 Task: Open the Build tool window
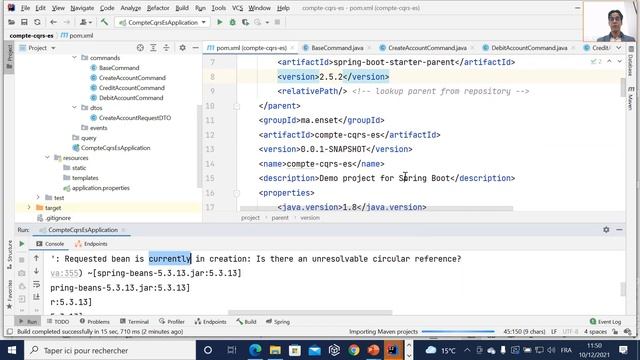[246, 322]
